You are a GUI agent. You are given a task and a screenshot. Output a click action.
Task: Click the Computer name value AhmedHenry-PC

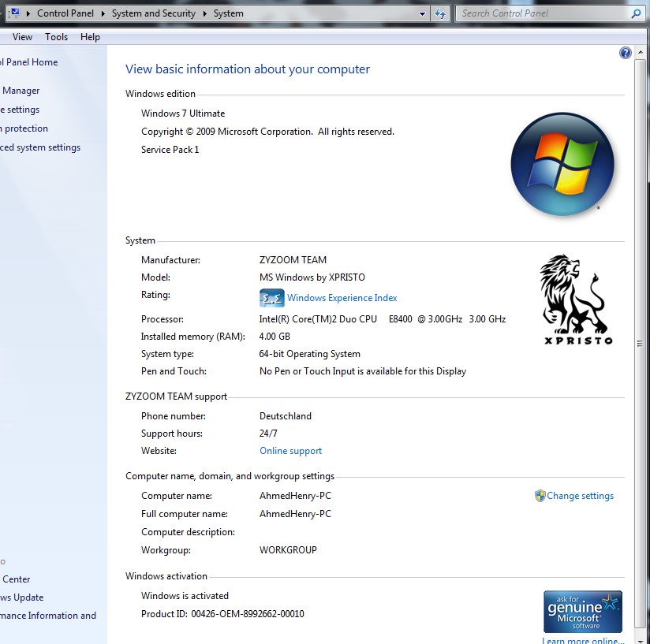point(295,496)
